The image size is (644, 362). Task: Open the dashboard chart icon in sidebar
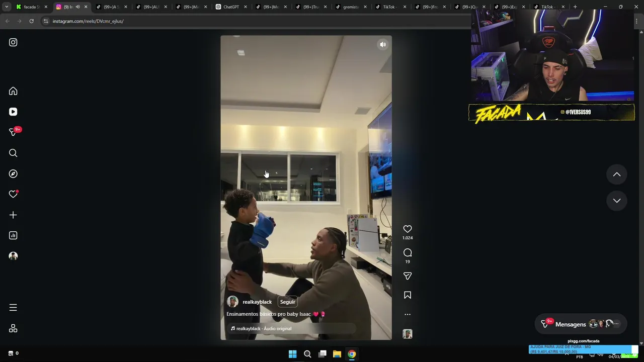13,235
